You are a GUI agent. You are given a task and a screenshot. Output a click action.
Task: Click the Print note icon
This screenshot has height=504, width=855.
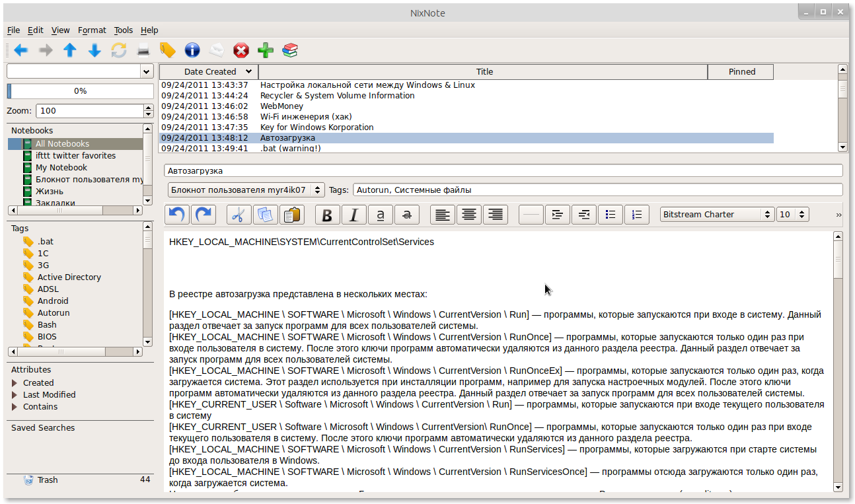pos(143,50)
